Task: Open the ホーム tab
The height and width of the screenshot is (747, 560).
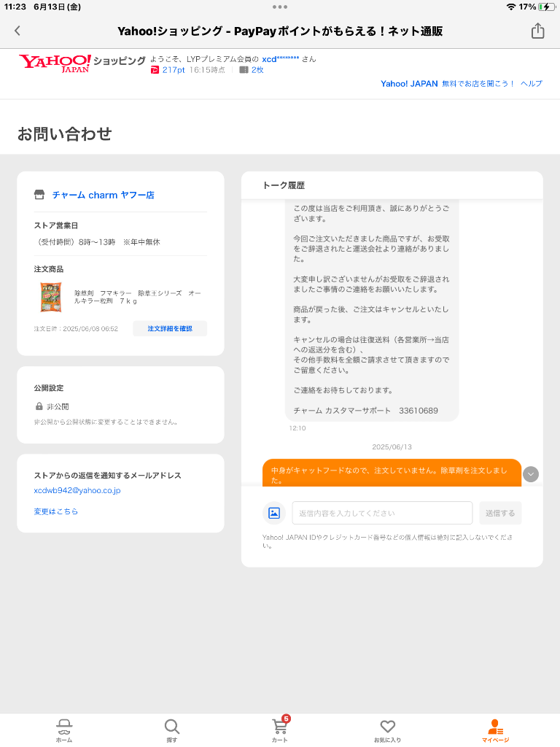Action: tap(64, 730)
